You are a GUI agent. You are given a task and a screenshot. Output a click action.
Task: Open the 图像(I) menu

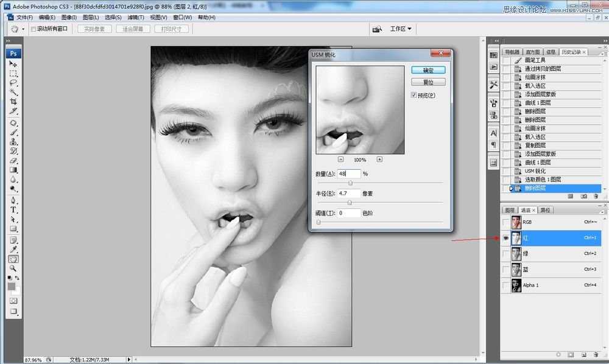(x=69, y=18)
